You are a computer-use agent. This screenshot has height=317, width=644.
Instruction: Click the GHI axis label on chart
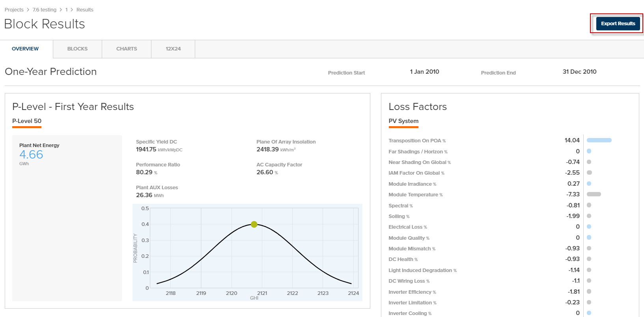pyautogui.click(x=254, y=298)
